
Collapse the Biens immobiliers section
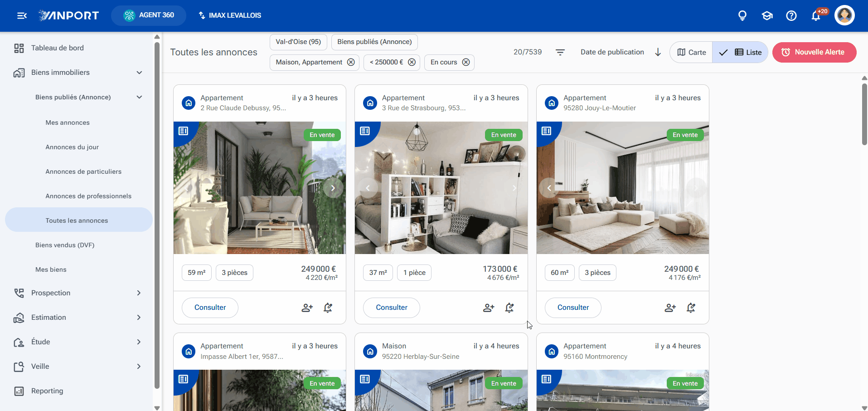coord(140,73)
